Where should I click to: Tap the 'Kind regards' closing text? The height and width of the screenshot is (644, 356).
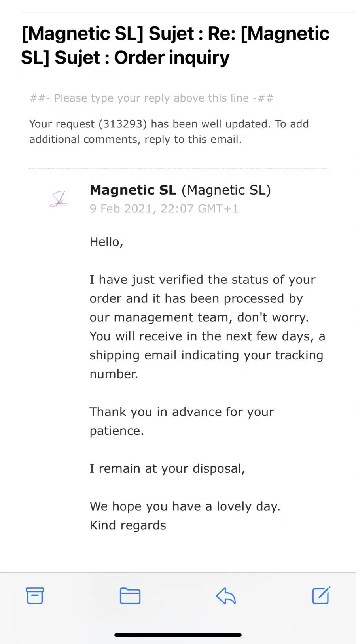128,525
